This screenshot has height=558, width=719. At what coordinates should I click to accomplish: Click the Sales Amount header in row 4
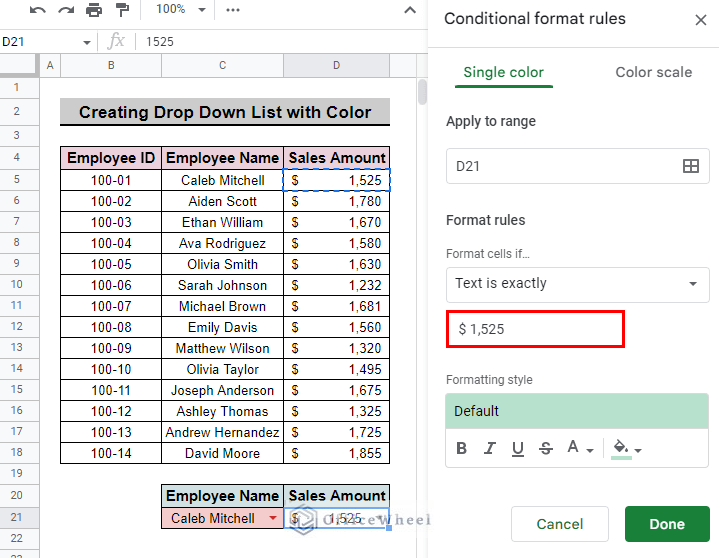[x=337, y=158]
